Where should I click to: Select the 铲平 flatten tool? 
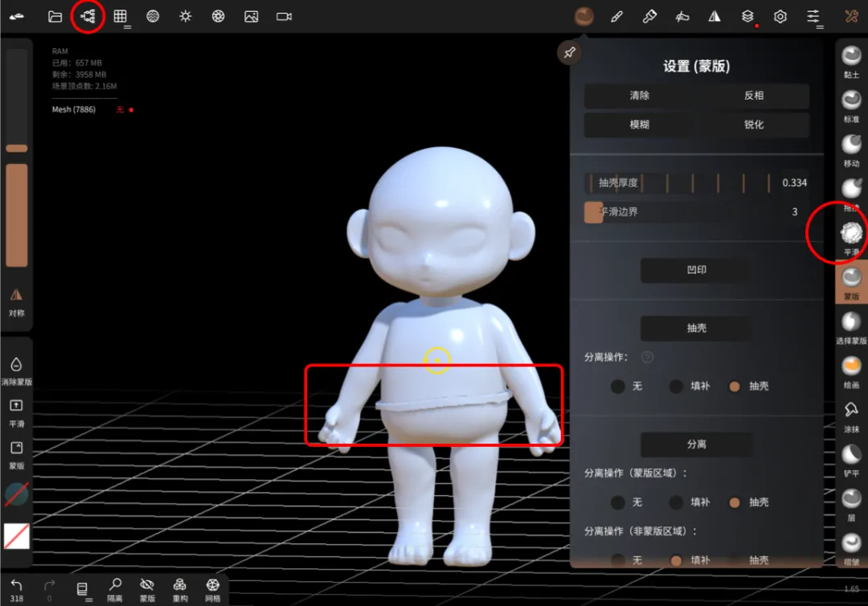(851, 461)
